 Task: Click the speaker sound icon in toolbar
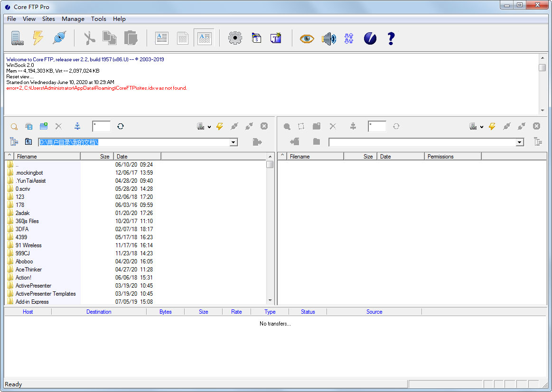(x=328, y=38)
